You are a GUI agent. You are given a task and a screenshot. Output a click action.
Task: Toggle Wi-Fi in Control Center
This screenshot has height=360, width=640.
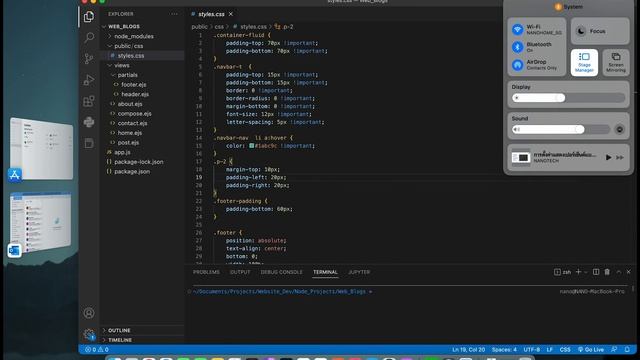(518, 29)
